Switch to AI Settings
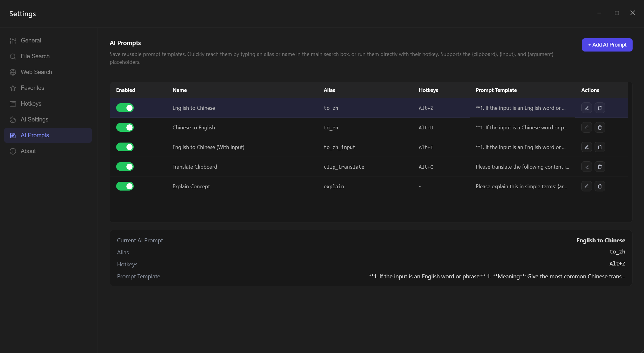The width and height of the screenshot is (644, 353). coord(48,119)
